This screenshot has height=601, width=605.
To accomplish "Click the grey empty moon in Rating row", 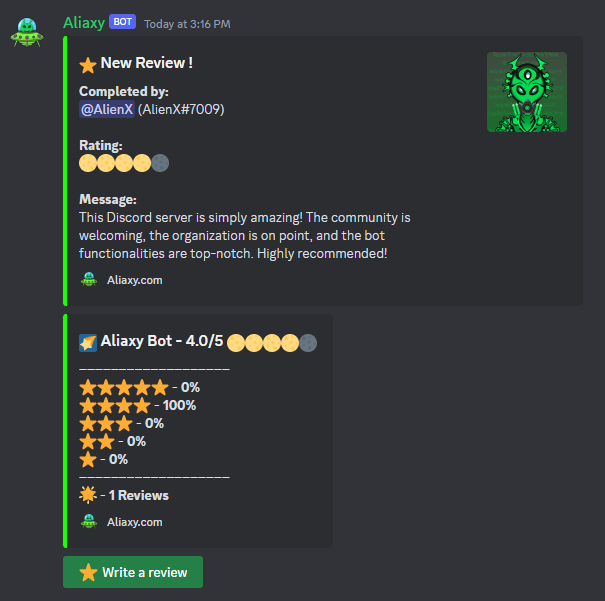I will point(160,163).
